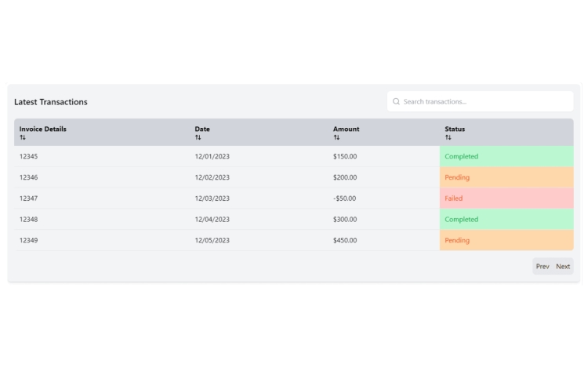
Task: Select invoice number 12345
Action: click(28, 156)
